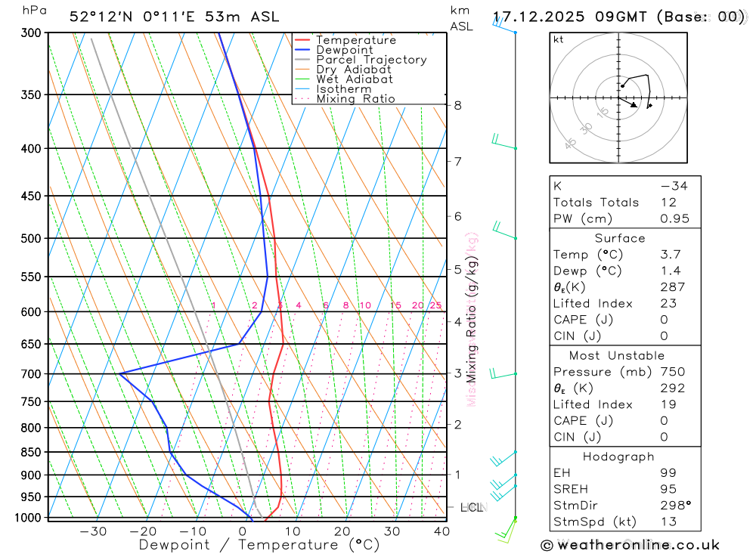Image resolution: width=756 pixels, height=554 pixels.
Task: Click the Most Unstable Pressure value '750'
Action: click(x=673, y=372)
